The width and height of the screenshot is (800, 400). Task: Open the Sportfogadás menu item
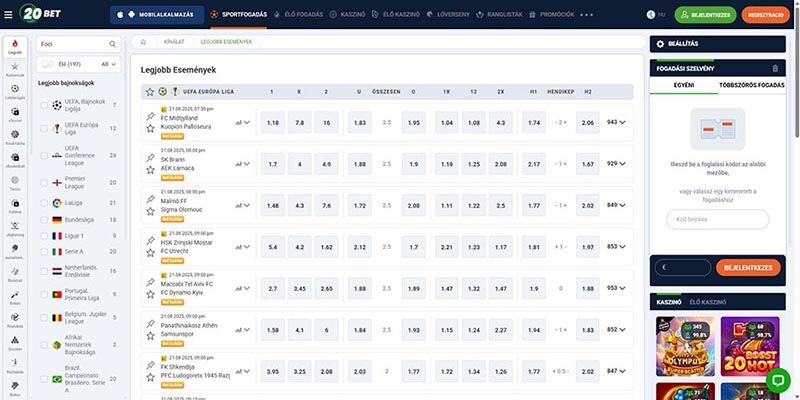tap(239, 15)
